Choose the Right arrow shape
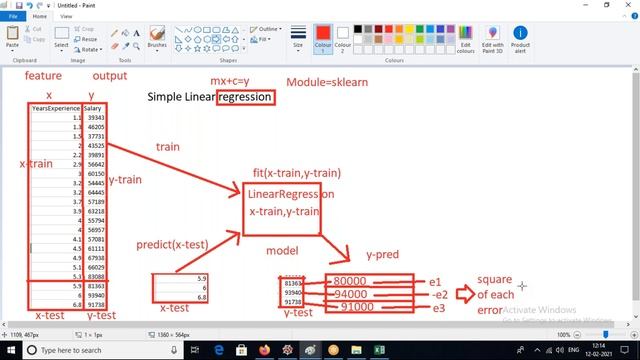 [216, 39]
